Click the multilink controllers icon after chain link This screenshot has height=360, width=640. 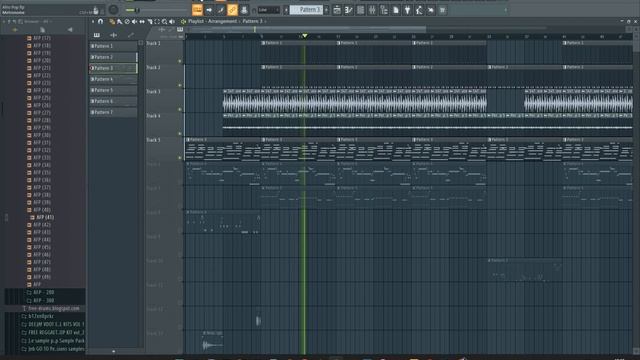pyautogui.click(x=244, y=10)
